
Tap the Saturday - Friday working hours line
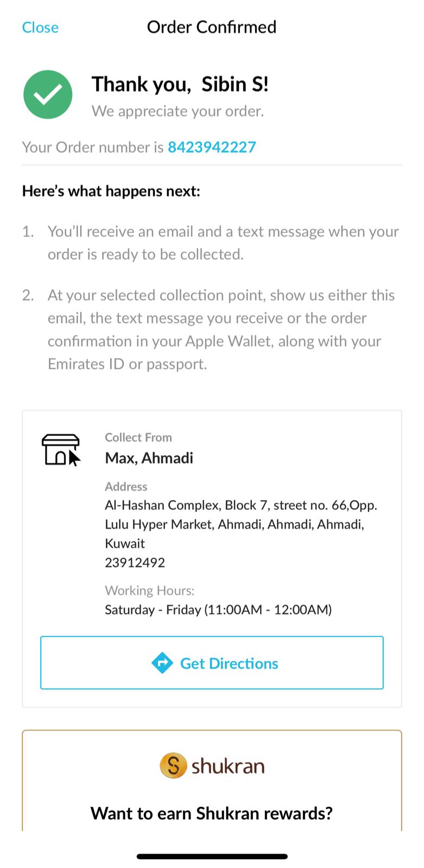pos(218,610)
